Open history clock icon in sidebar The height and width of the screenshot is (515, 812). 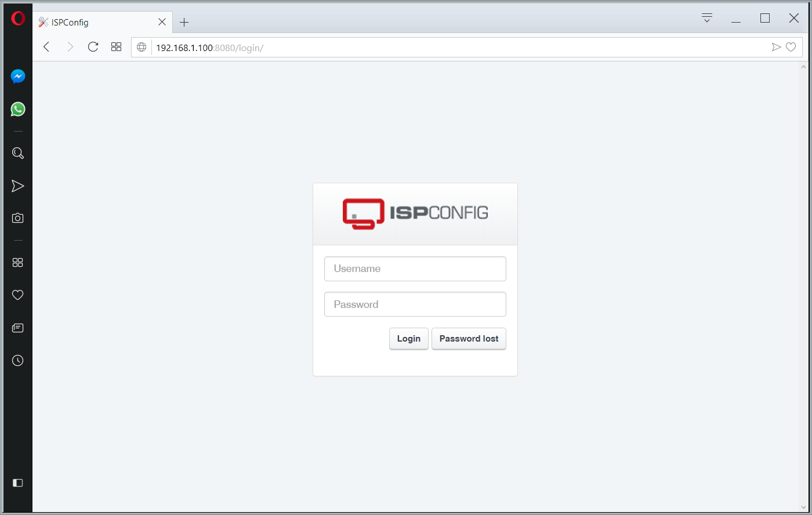tap(18, 360)
